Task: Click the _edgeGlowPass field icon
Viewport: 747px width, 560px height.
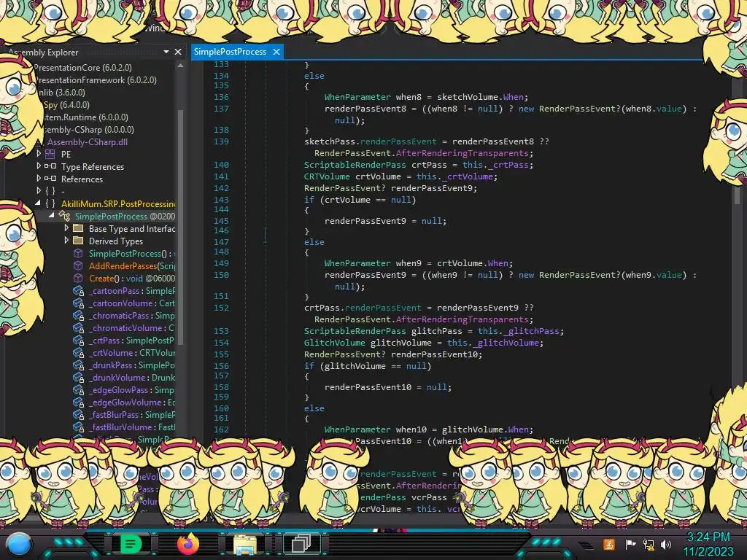Action: tap(79, 389)
